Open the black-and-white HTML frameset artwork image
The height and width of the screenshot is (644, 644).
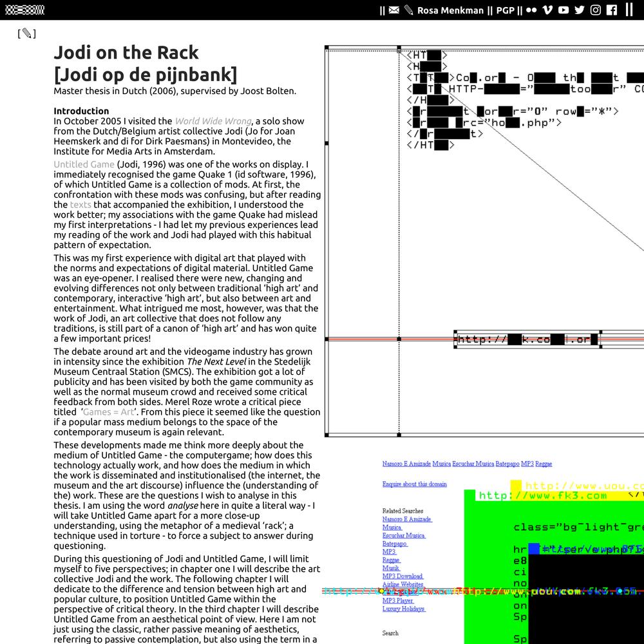click(484, 241)
